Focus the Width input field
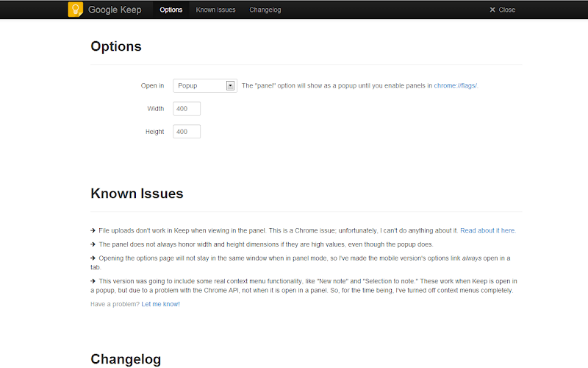This screenshot has width=588, height=368. (187, 109)
